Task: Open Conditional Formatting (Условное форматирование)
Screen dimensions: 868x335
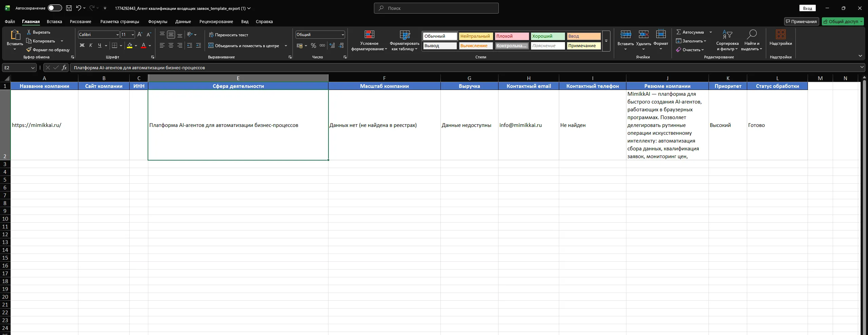Action: [369, 41]
